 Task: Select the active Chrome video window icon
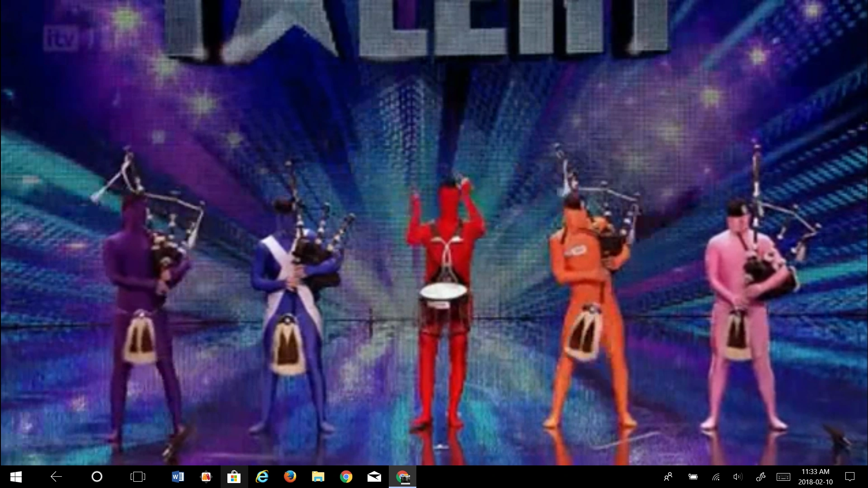402,477
